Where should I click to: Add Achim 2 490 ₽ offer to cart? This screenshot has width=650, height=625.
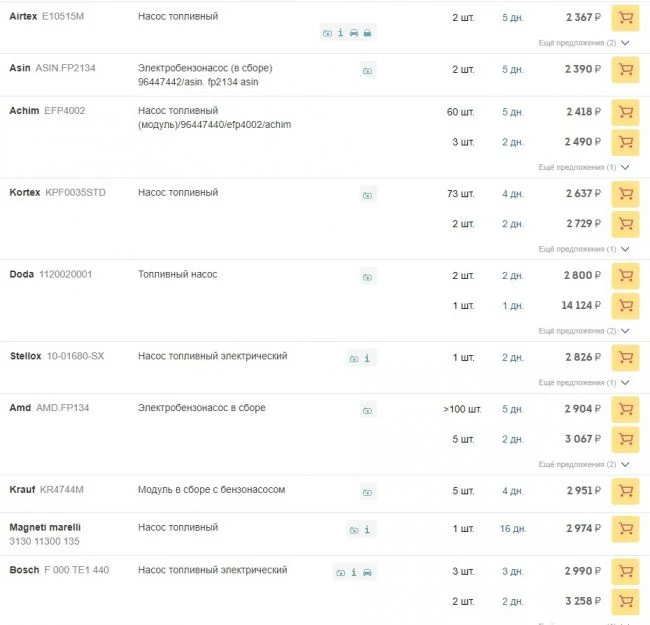[x=625, y=142]
